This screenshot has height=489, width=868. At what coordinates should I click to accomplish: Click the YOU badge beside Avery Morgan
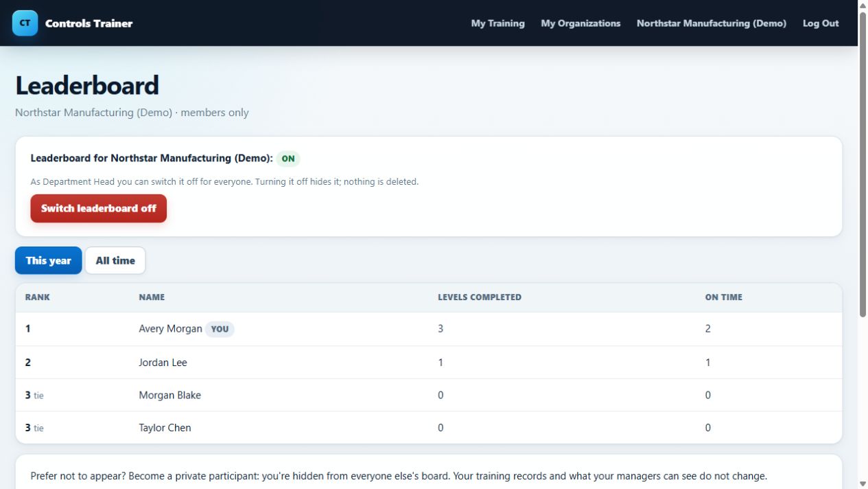pyautogui.click(x=220, y=329)
